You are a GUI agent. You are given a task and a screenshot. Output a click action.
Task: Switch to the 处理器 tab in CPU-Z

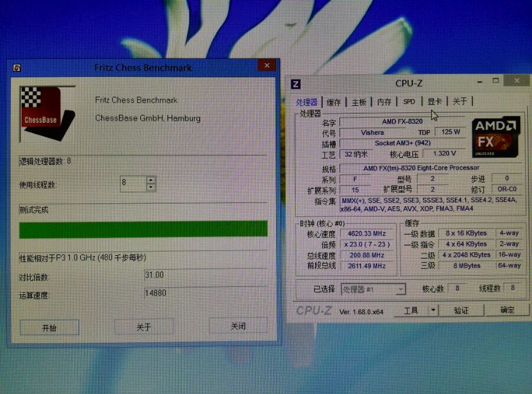pos(307,102)
